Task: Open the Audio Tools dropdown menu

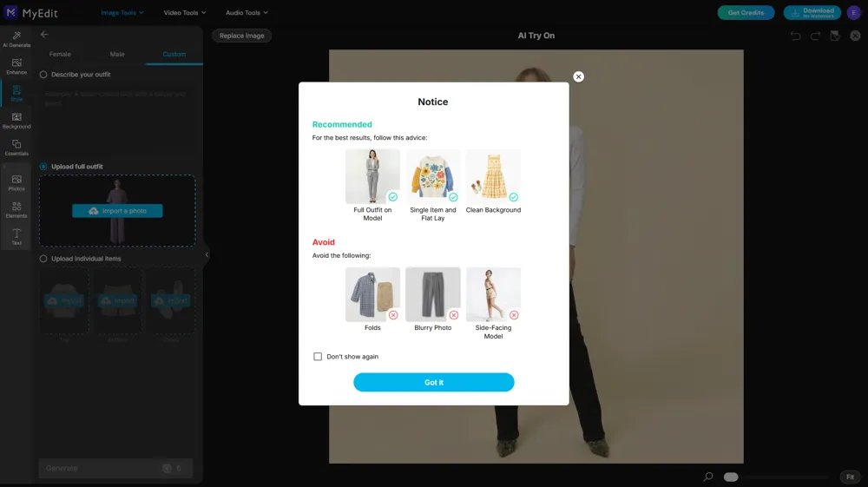Action: point(247,13)
